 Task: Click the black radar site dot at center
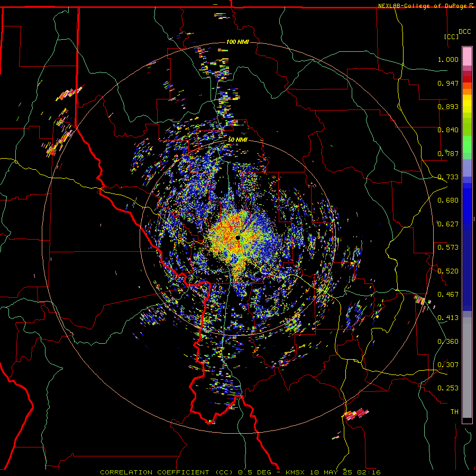pyautogui.click(x=237, y=237)
